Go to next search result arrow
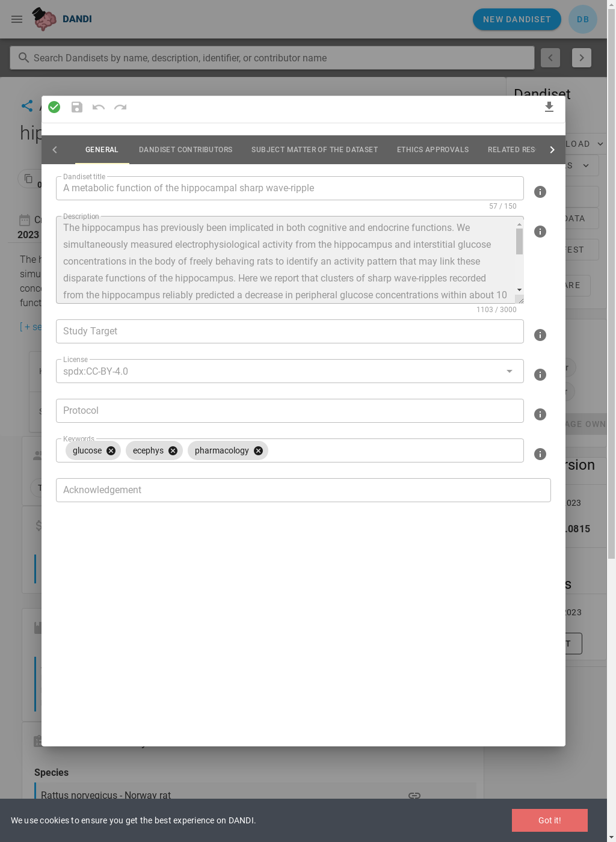Image resolution: width=616 pixels, height=842 pixels. click(581, 58)
